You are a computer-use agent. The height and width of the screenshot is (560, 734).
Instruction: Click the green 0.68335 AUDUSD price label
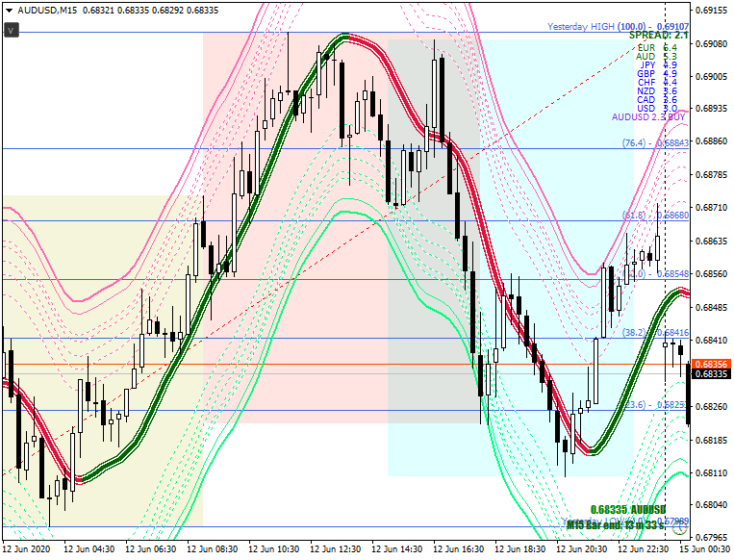[x=628, y=509]
